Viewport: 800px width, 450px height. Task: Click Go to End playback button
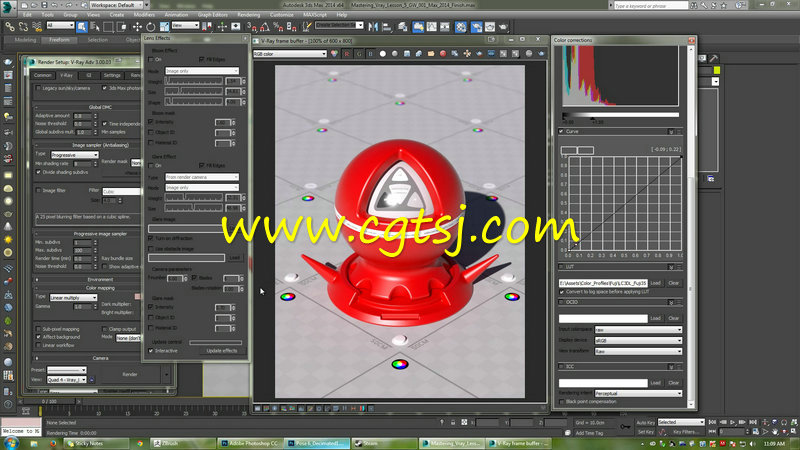click(x=753, y=422)
